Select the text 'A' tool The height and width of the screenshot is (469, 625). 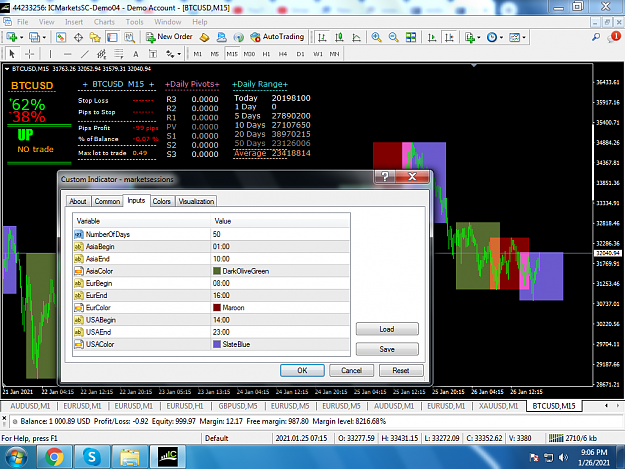(x=136, y=54)
